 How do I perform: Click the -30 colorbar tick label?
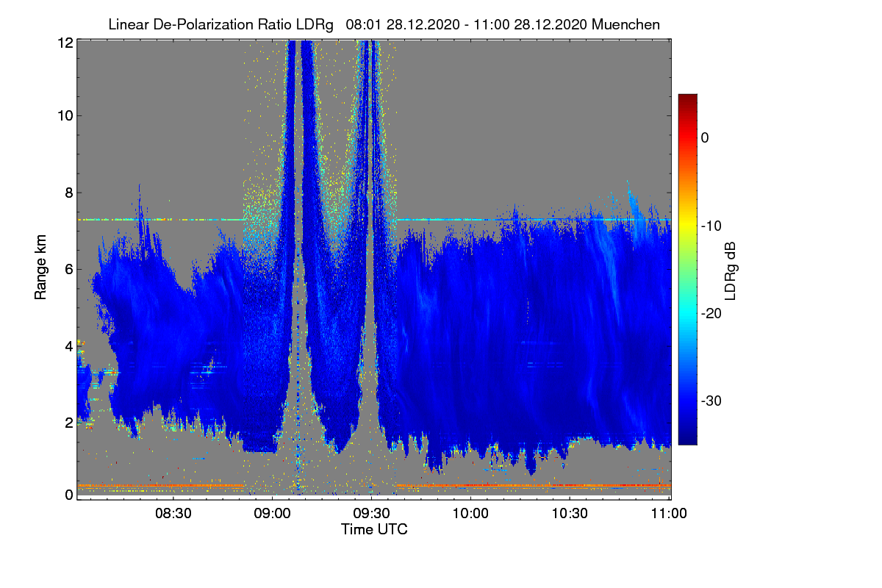point(710,401)
